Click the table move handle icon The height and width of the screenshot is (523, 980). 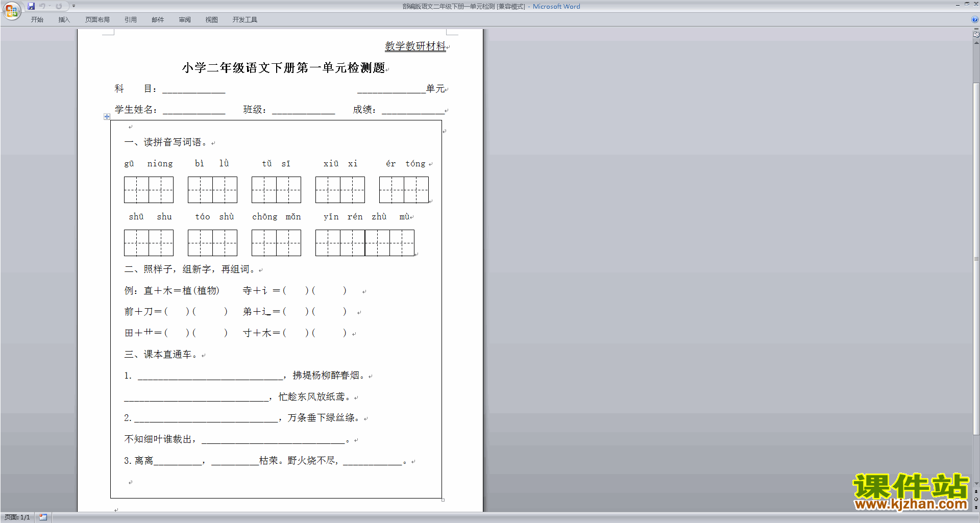click(107, 117)
